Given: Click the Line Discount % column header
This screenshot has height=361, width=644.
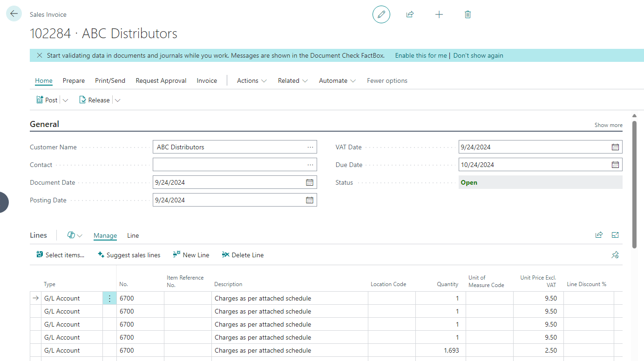Looking at the screenshot, I should 586,284.
